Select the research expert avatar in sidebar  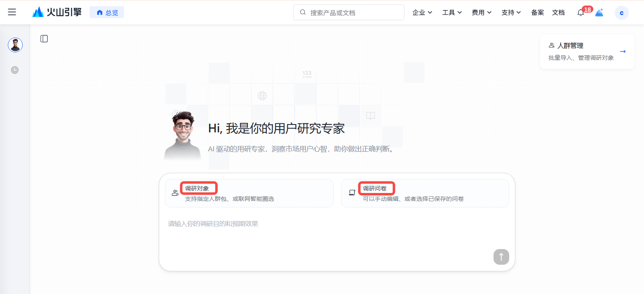click(15, 45)
